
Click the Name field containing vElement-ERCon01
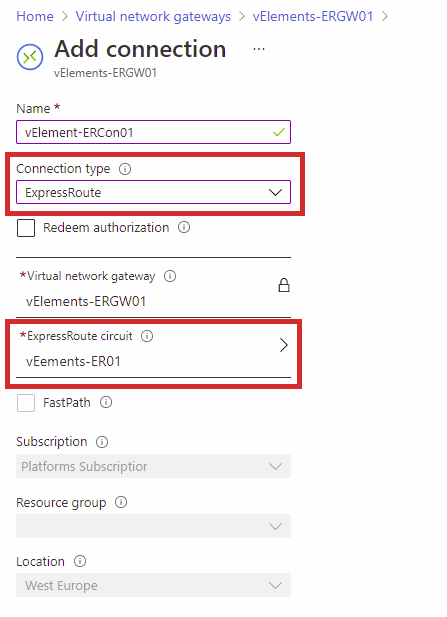[x=153, y=132]
